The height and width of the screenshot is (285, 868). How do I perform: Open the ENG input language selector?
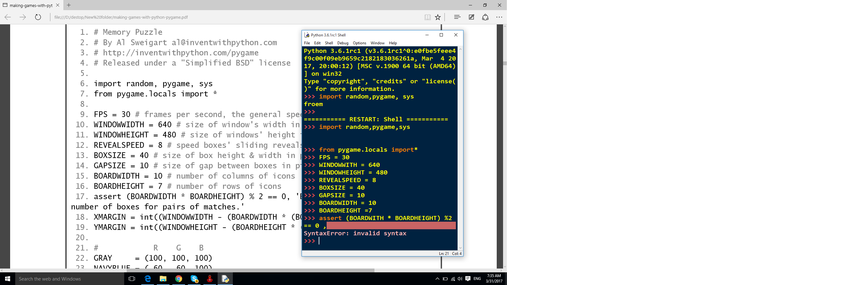(x=477, y=279)
